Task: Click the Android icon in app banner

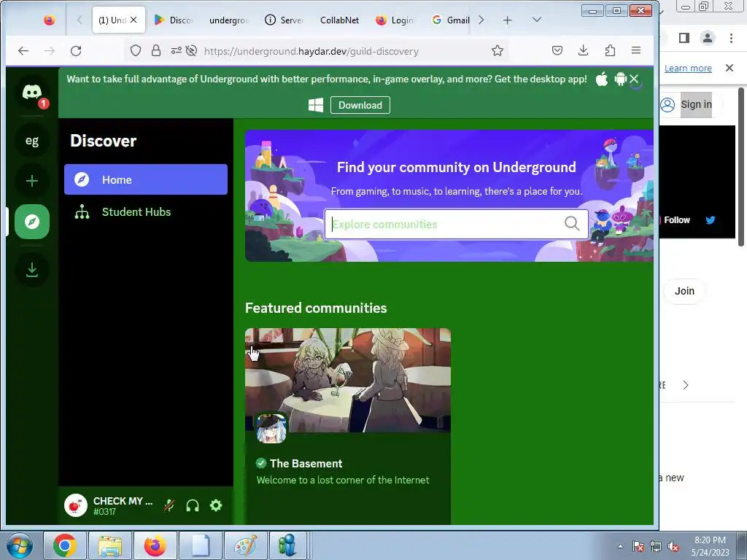Action: [x=620, y=79]
